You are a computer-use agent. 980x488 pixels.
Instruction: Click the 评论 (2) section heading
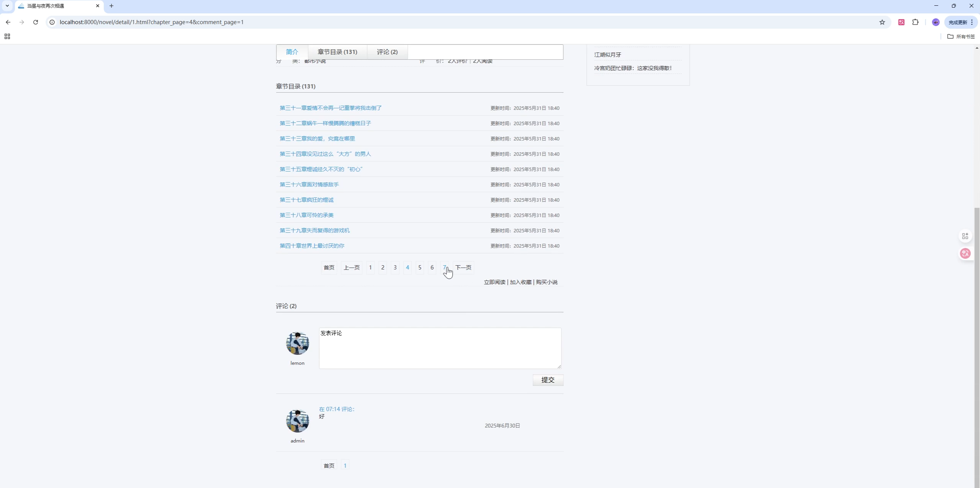coord(286,306)
